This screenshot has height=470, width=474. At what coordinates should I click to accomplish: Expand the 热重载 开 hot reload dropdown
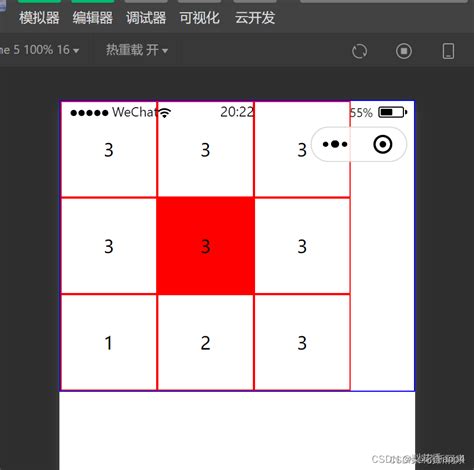(x=137, y=50)
